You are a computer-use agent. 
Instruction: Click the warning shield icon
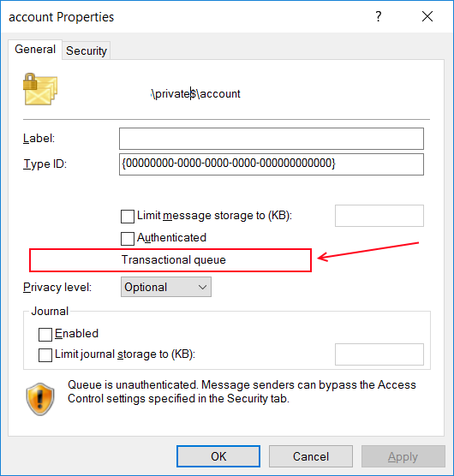pos(40,399)
